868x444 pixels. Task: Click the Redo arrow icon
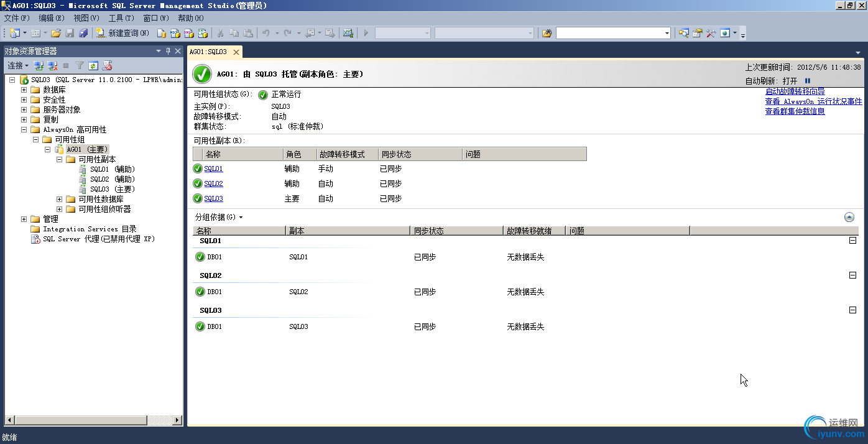(287, 33)
